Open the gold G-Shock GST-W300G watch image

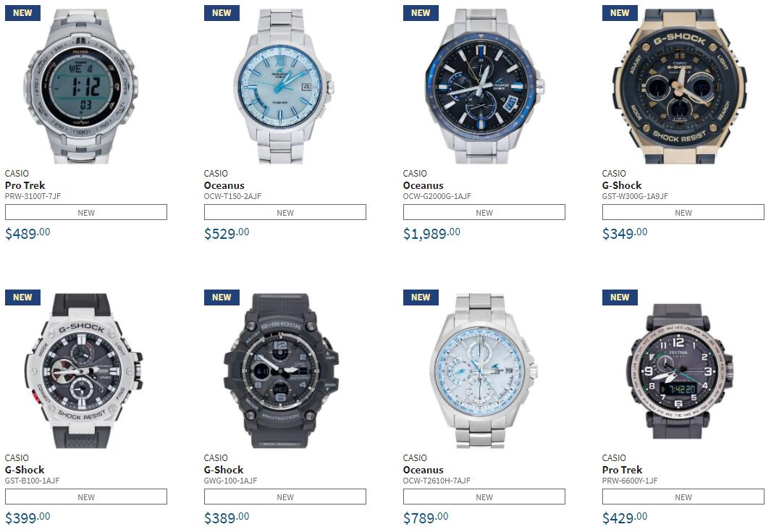coord(680,85)
